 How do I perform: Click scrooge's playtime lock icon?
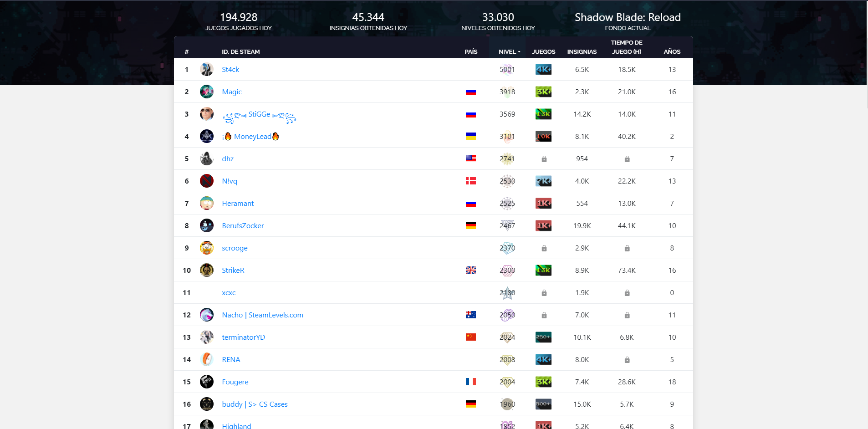coord(627,248)
